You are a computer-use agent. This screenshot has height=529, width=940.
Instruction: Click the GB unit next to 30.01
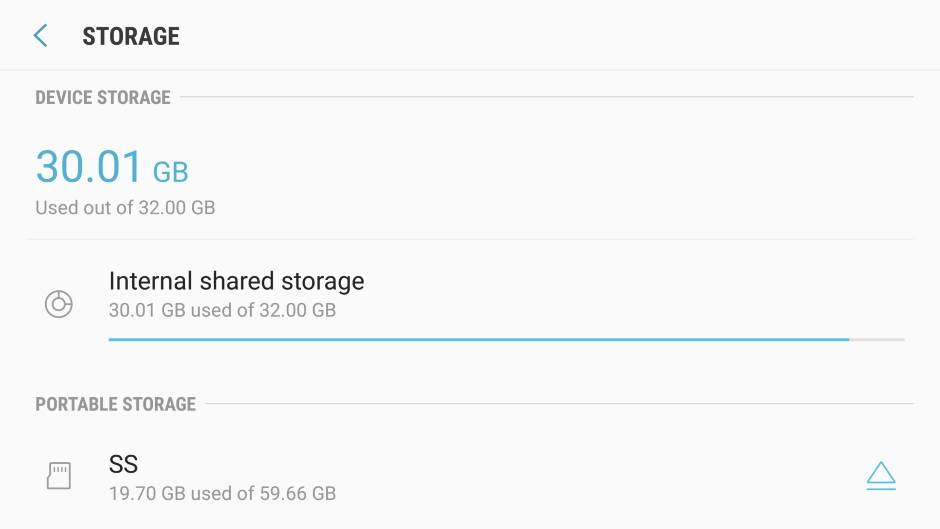click(x=170, y=172)
